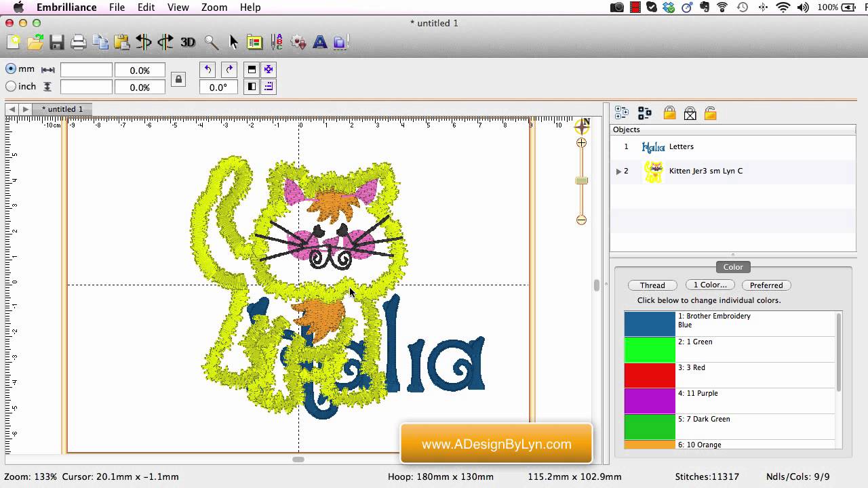Image resolution: width=868 pixels, height=488 pixels.
Task: Rotate design counterclockwise
Action: [x=208, y=69]
